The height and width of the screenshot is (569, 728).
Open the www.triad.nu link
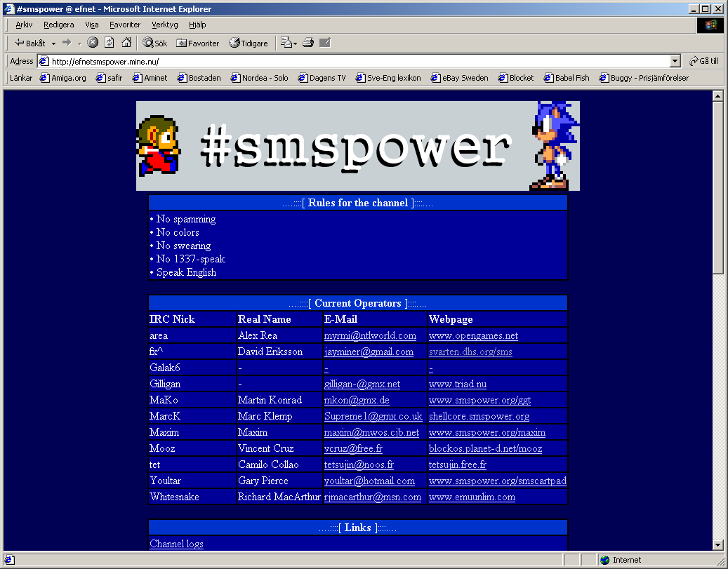pos(457,384)
